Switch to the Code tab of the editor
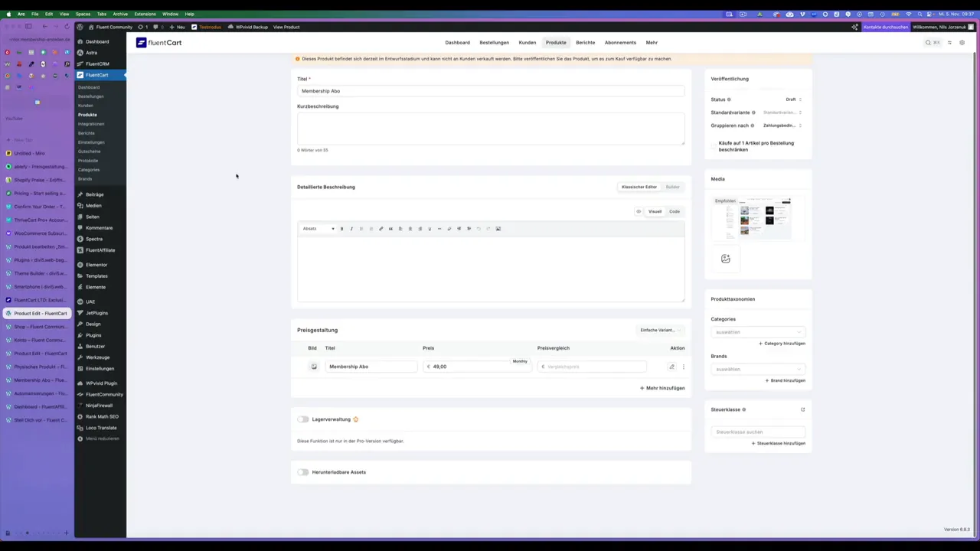This screenshot has height=551, width=980. pyautogui.click(x=674, y=211)
